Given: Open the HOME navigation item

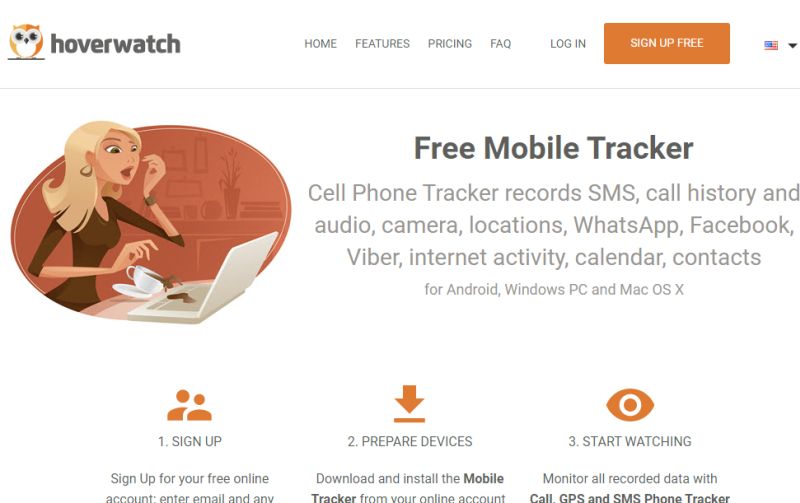Looking at the screenshot, I should pos(320,44).
